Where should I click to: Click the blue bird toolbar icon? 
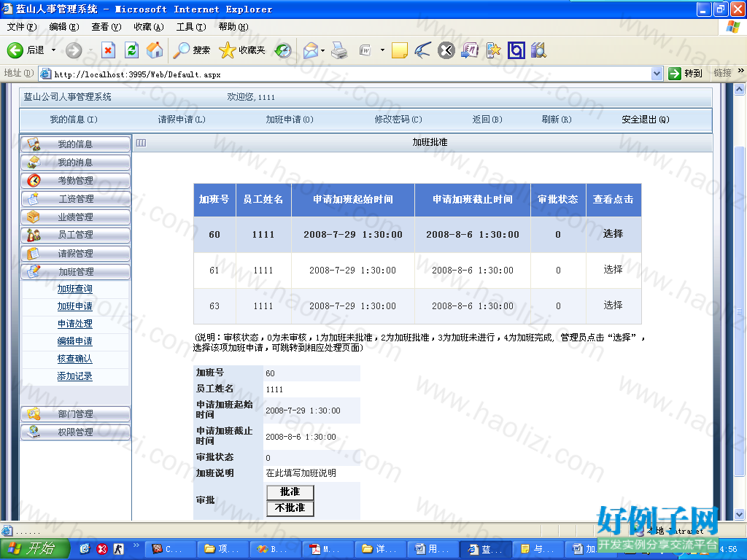422,50
